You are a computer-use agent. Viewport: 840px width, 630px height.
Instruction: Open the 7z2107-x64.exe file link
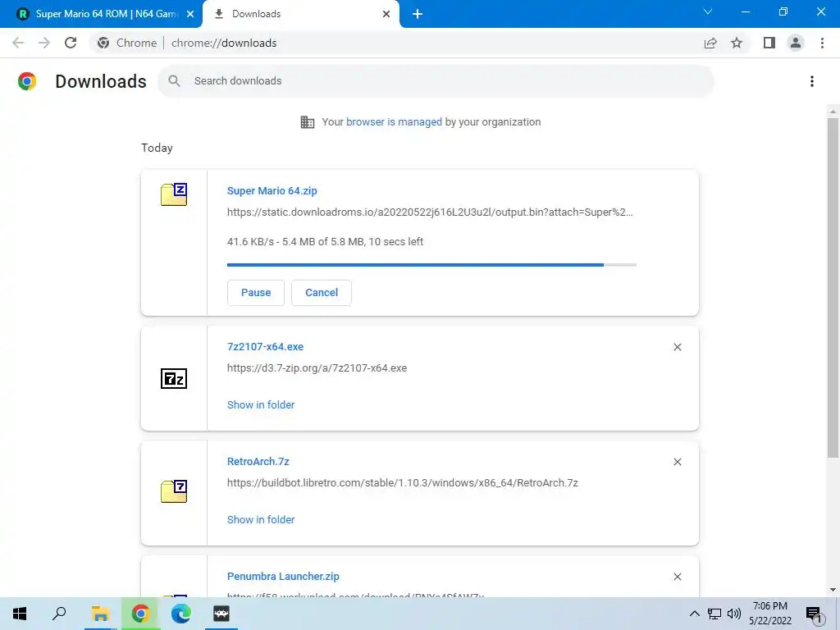pyautogui.click(x=265, y=347)
